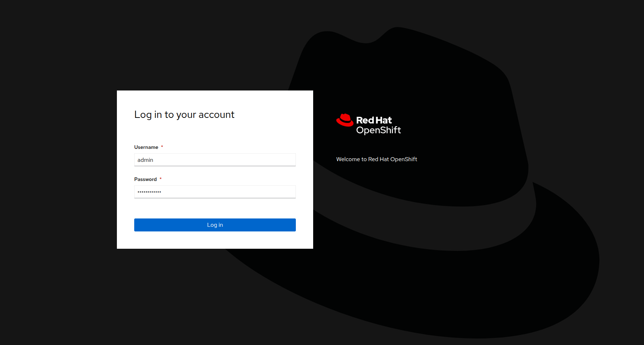Viewport: 644px width, 345px height.
Task: Click the "OpenShift" product name text
Action: (378, 130)
